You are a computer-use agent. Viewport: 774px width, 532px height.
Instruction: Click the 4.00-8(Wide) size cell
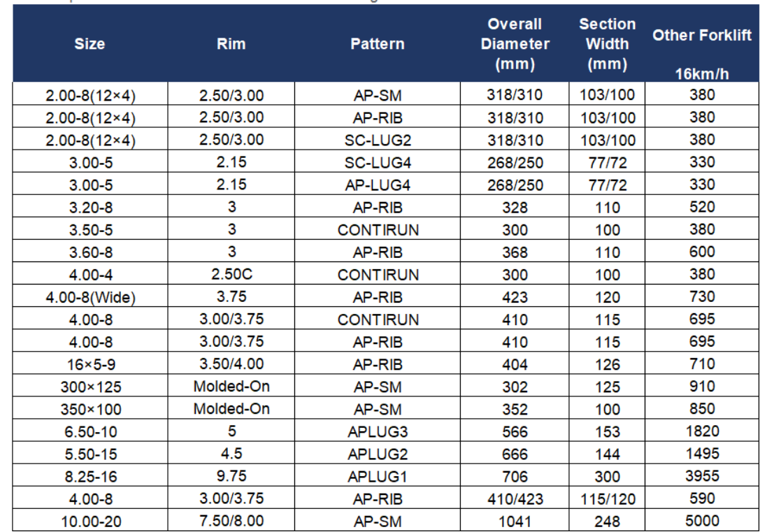[x=90, y=297]
